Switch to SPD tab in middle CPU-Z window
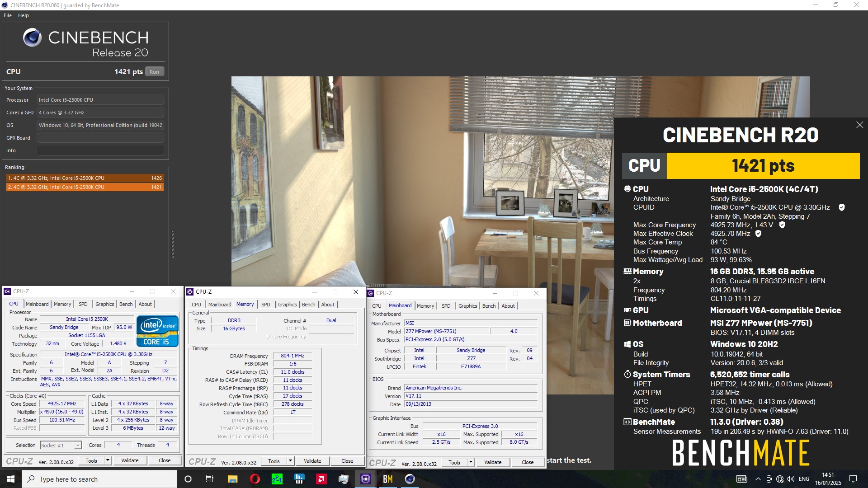868x488 pixels. pyautogui.click(x=266, y=305)
